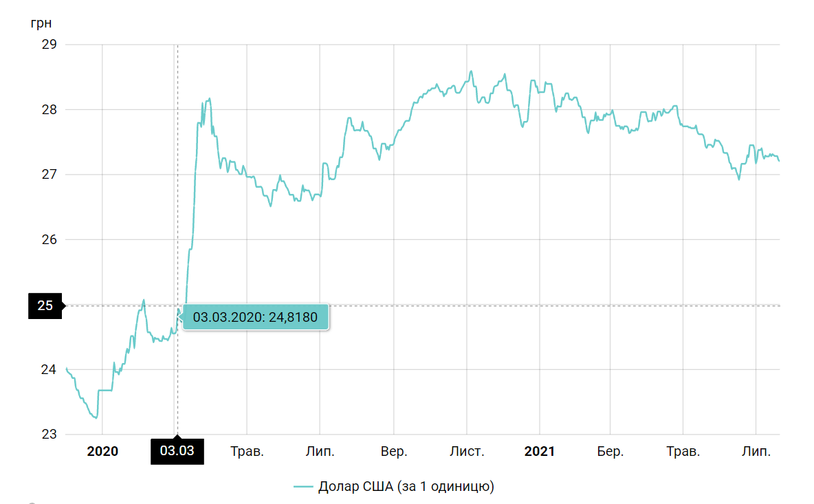The height and width of the screenshot is (504, 814).
Task: Click the 29 value on y-axis
Action: tap(49, 45)
